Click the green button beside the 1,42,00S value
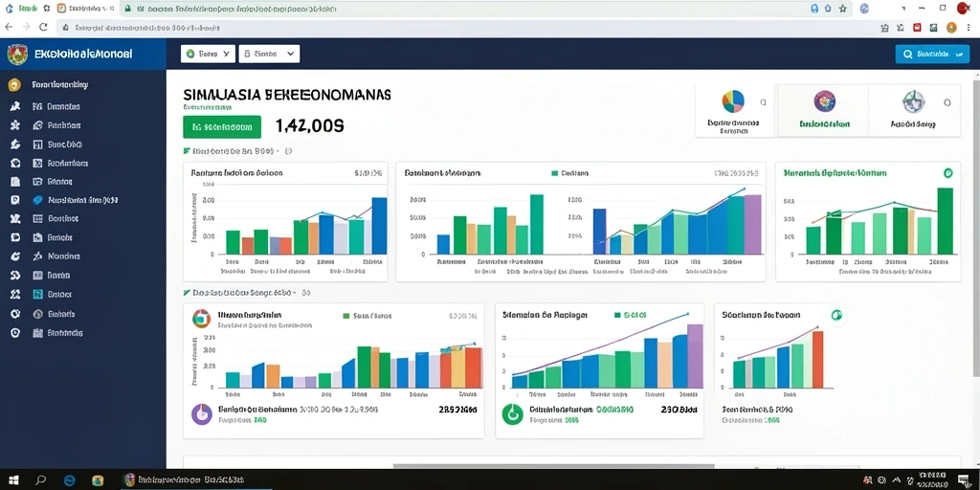The width and height of the screenshot is (980, 490). 222,127
